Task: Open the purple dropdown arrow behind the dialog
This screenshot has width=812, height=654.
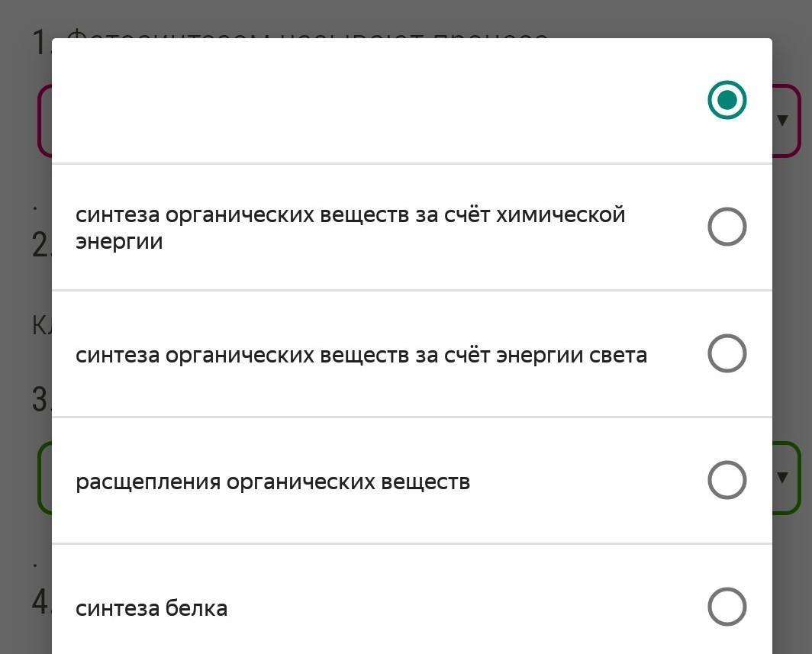Action: pyautogui.click(x=782, y=120)
